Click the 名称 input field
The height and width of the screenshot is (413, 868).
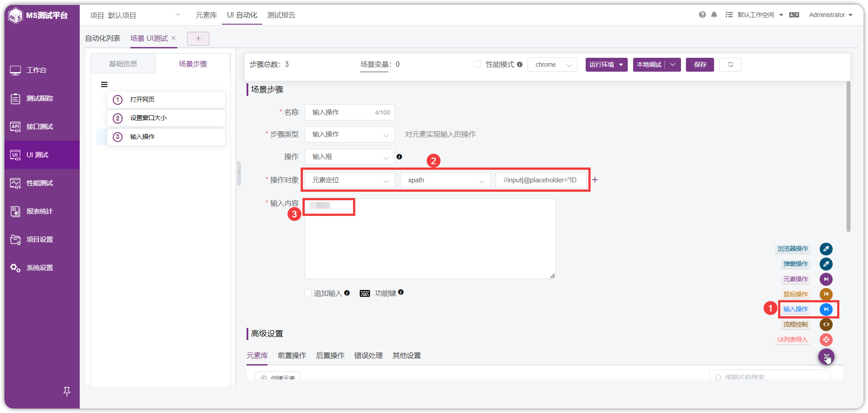350,112
